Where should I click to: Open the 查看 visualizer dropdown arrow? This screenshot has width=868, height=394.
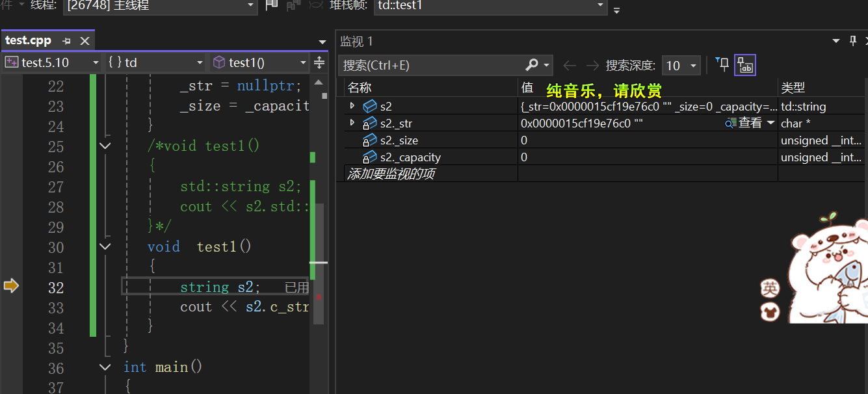coord(771,123)
